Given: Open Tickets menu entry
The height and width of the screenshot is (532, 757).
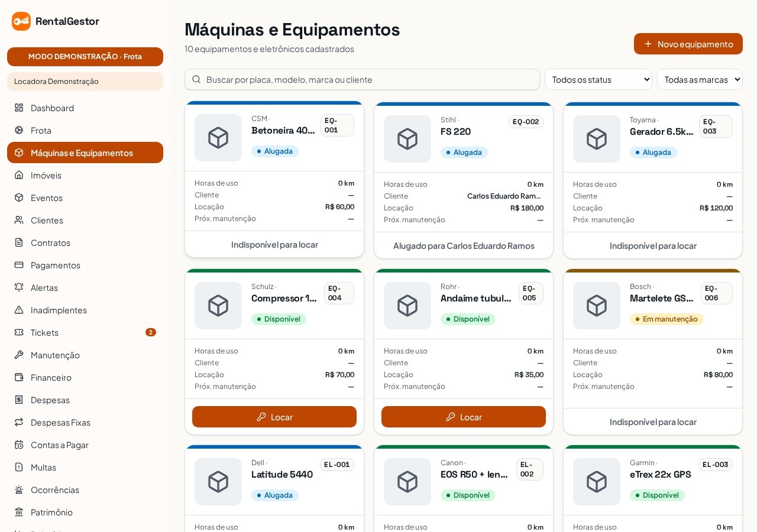Looking at the screenshot, I should 85,332.
